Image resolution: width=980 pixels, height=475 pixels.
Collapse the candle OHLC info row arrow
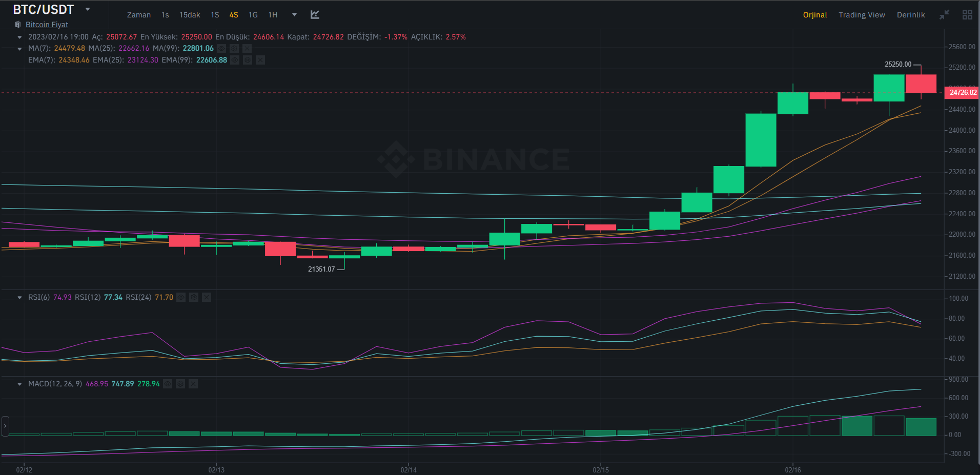[19, 37]
